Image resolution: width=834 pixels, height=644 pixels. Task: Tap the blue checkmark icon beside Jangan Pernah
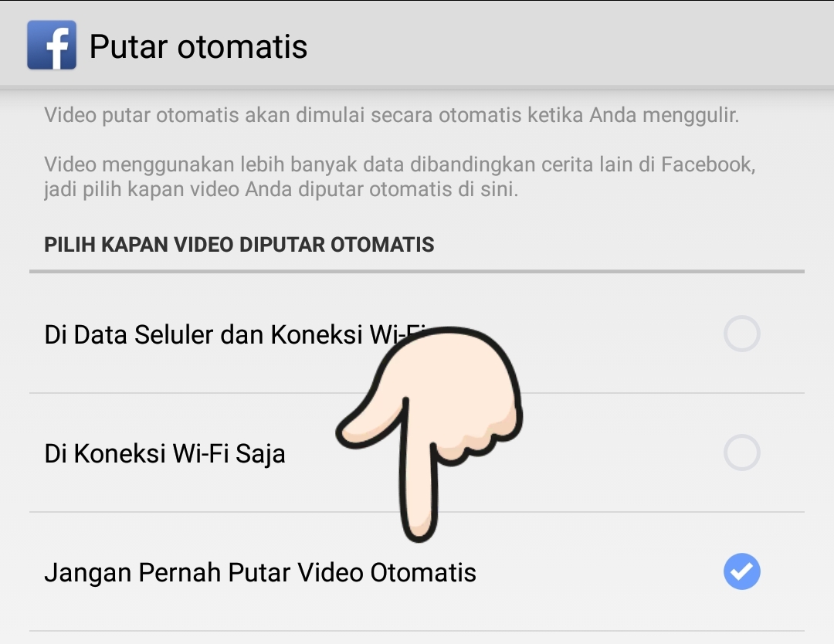pyautogui.click(x=741, y=571)
